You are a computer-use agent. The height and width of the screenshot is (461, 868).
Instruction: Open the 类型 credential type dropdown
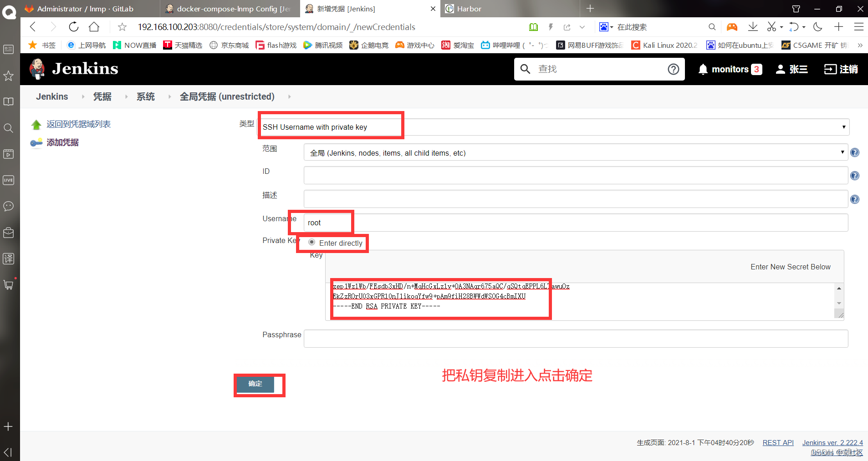click(x=554, y=127)
